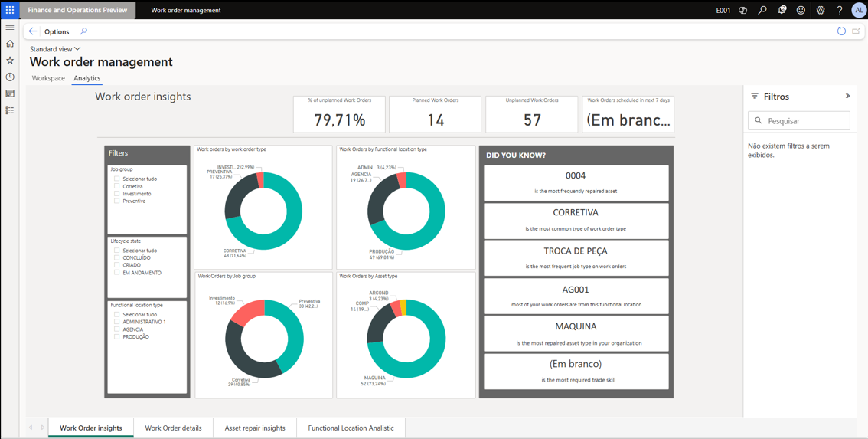Image resolution: width=868 pixels, height=439 pixels.
Task: Click the notifications bell icon
Action: [x=782, y=10]
